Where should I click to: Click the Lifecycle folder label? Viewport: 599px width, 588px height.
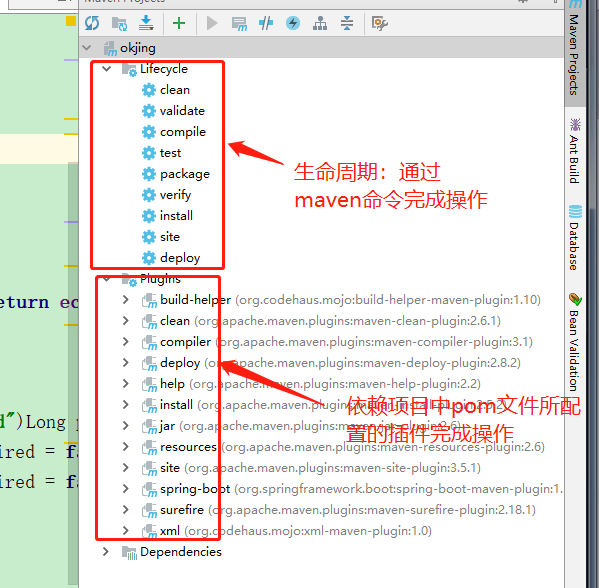click(x=164, y=69)
